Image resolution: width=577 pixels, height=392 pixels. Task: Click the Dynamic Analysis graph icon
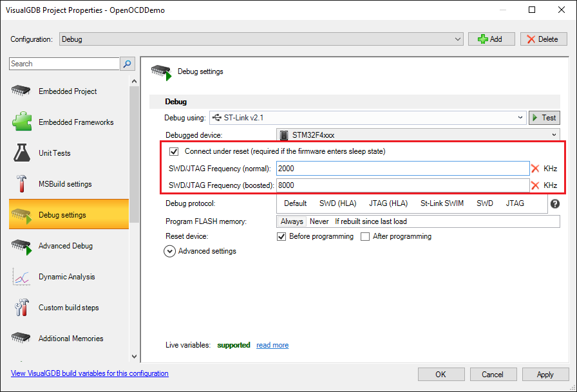tap(21, 277)
